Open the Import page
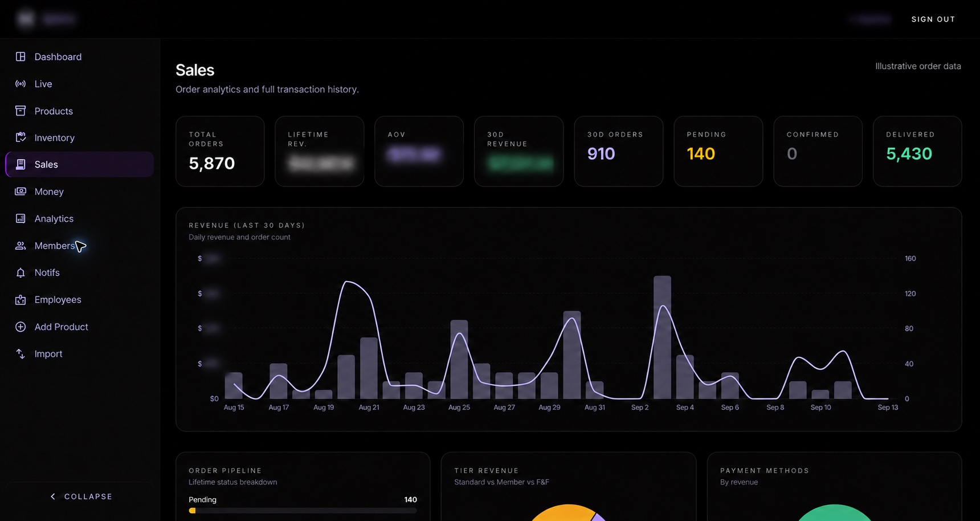 coord(80,353)
